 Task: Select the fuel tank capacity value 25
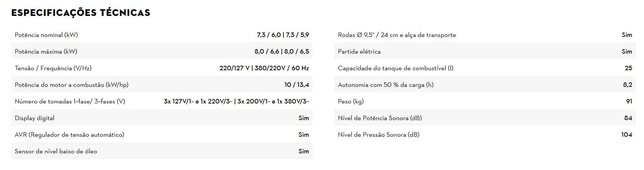tap(628, 68)
